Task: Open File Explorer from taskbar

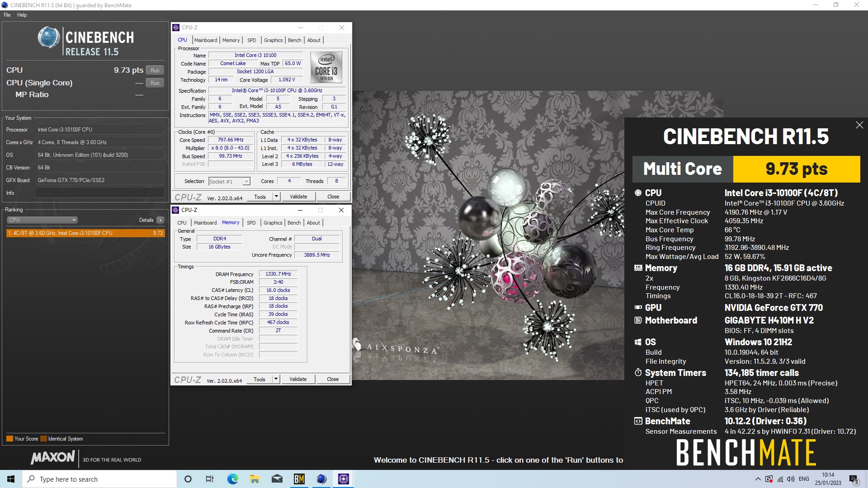Action: tap(255, 479)
